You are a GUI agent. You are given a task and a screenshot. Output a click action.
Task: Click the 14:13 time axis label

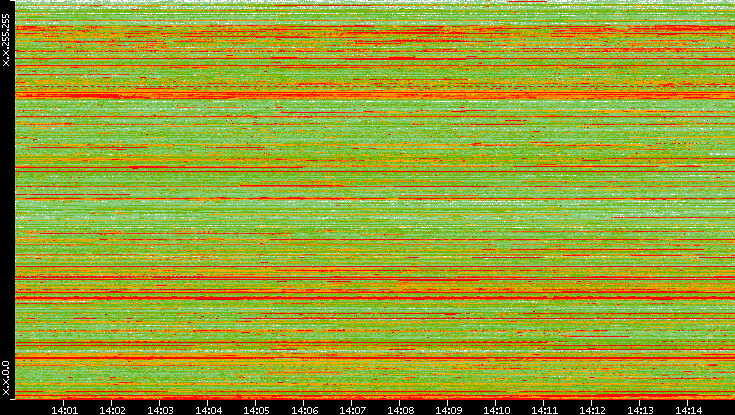tap(640, 410)
